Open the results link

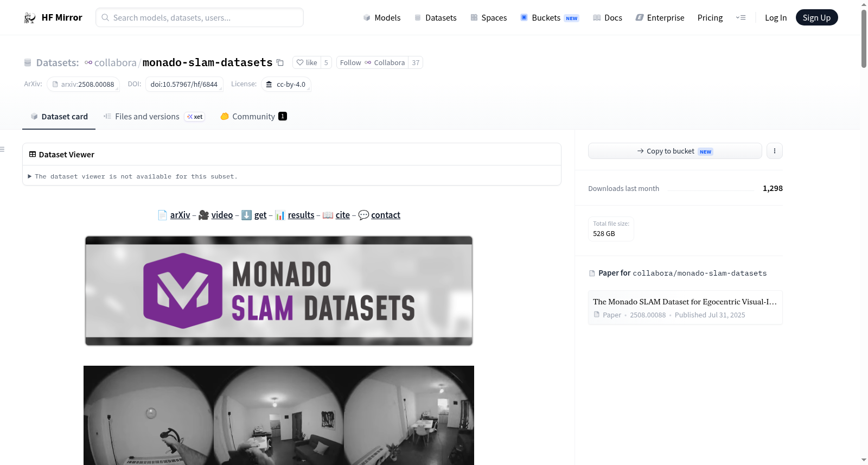pos(301,215)
